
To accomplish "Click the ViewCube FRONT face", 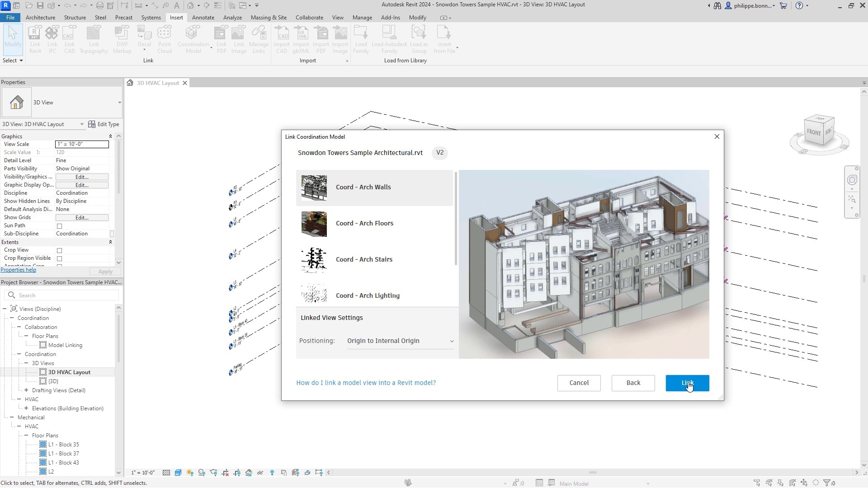I will 814,132.
